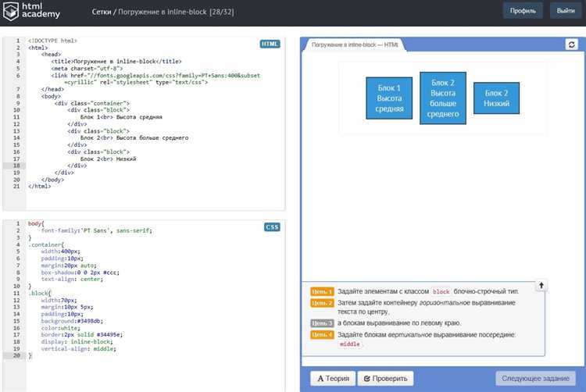Click the orange Цель 2 badge
The width and height of the screenshot is (586, 392).
[x=322, y=303]
